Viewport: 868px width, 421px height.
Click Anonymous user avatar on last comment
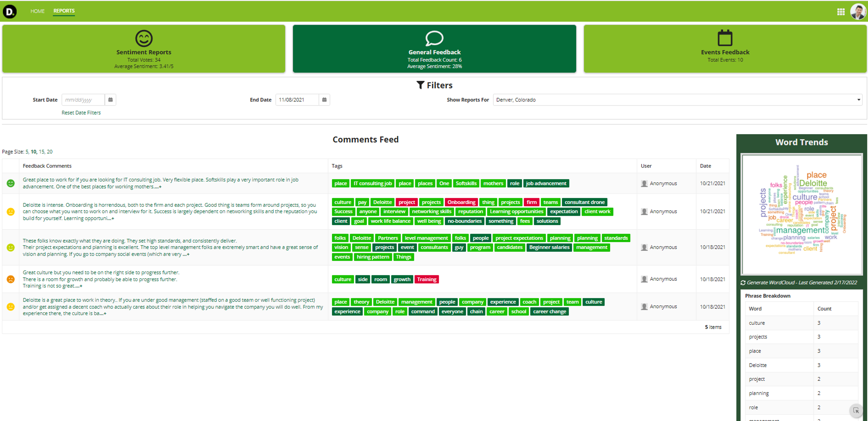click(644, 306)
